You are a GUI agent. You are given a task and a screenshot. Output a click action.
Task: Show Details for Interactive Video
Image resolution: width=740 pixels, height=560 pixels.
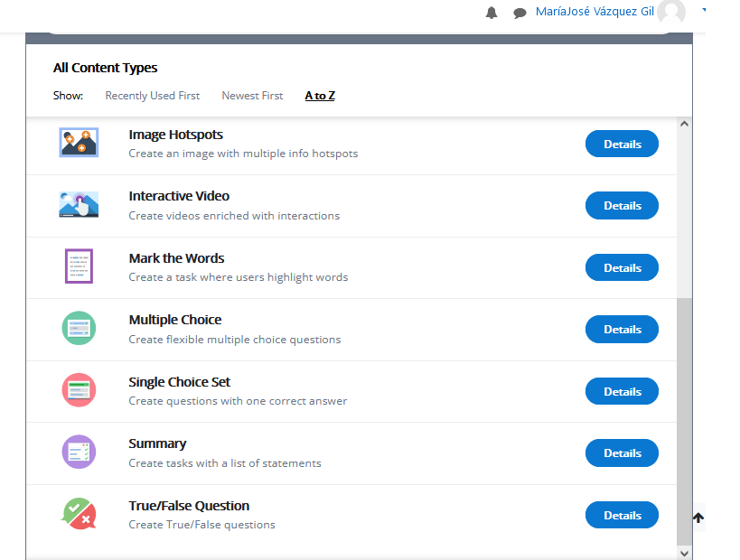click(622, 206)
